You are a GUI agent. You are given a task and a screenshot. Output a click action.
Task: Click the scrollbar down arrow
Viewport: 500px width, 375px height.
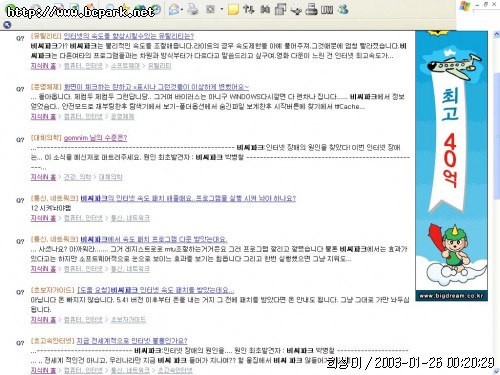(x=496, y=371)
